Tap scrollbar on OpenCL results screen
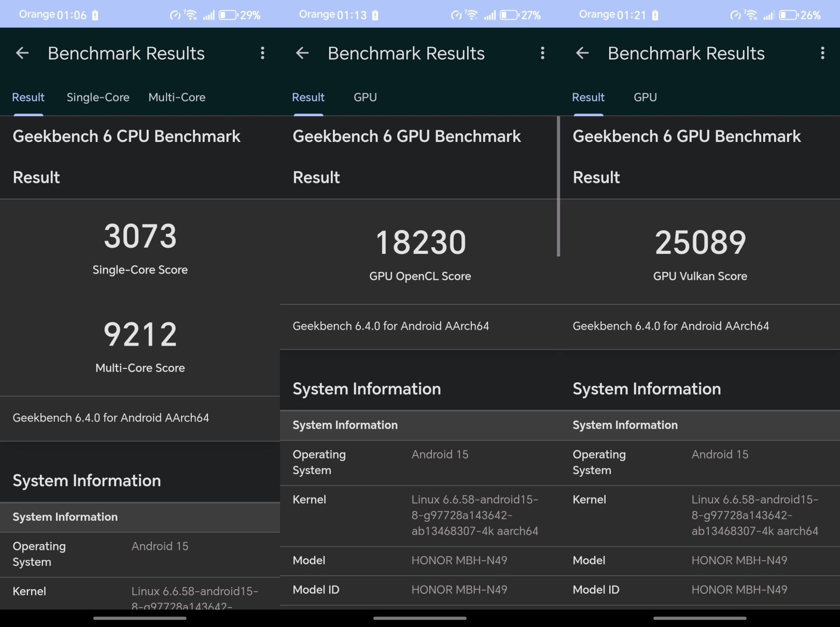Image resolution: width=840 pixels, height=627 pixels. [558, 187]
